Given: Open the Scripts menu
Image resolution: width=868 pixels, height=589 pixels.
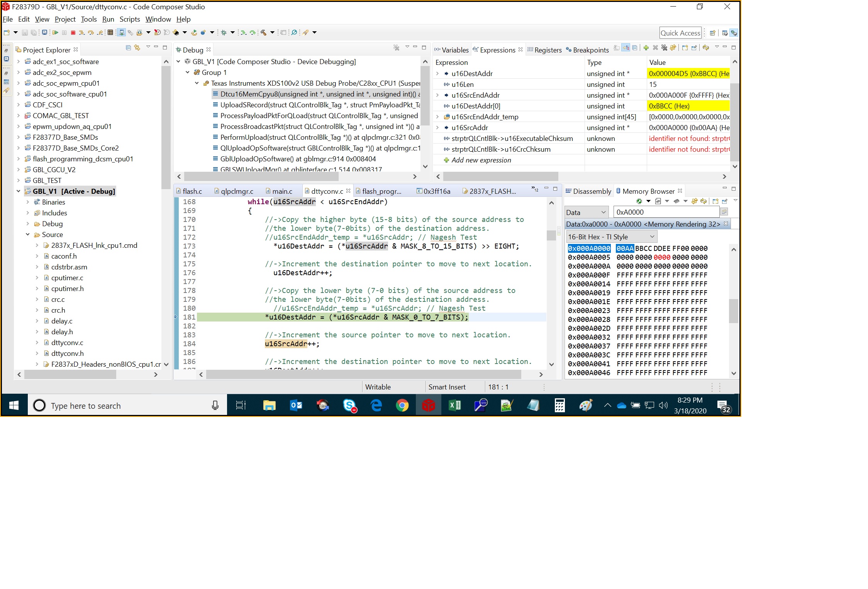Looking at the screenshot, I should tap(129, 19).
